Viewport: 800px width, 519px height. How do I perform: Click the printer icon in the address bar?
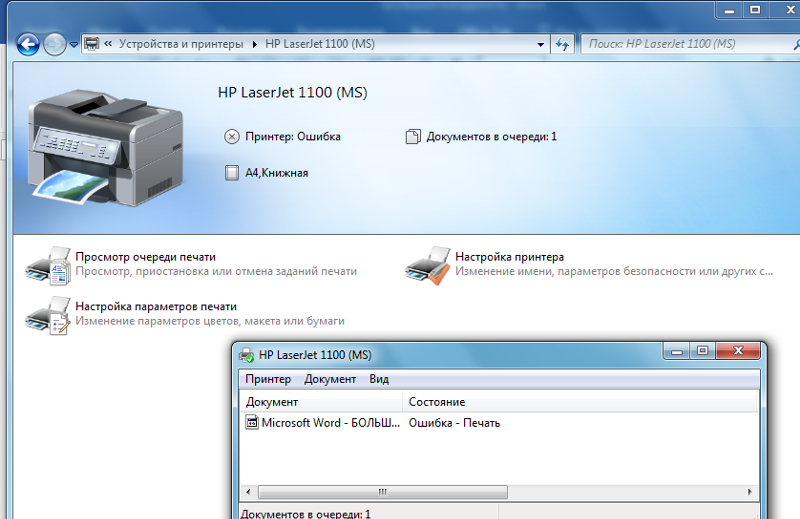(92, 44)
